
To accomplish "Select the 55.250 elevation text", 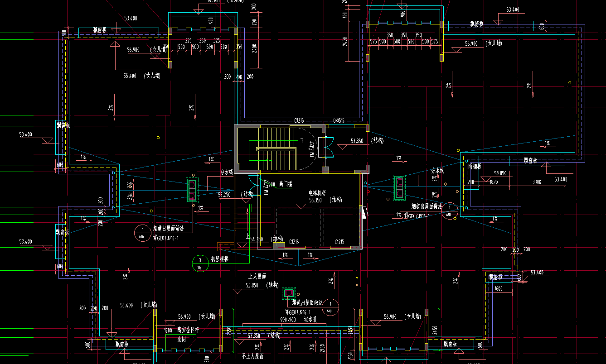I will [x=225, y=194].
